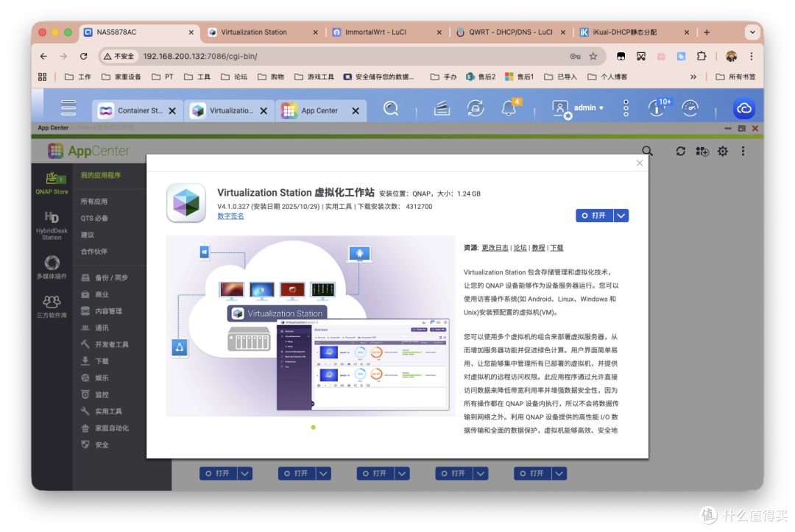Close the Virtualization Station details dialog
Viewport: 795px width, 532px height.
[640, 163]
